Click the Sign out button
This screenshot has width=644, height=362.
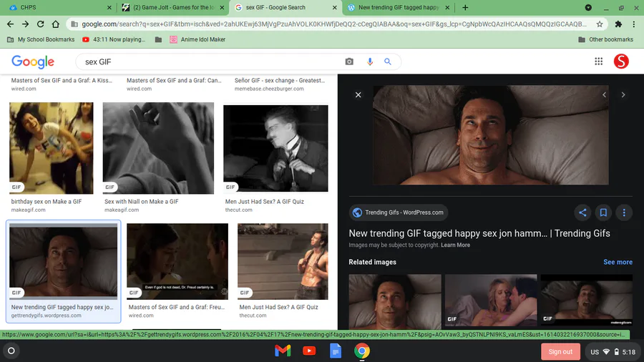tap(560, 351)
